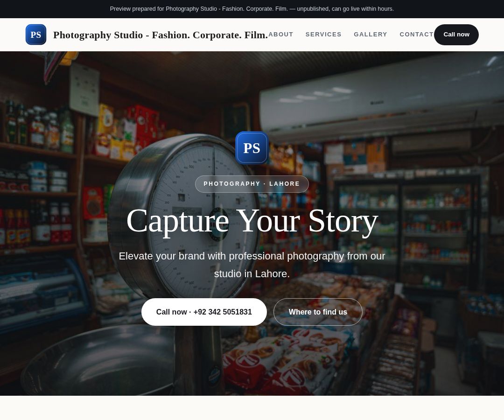
Task: Click the preview notice banner text
Action: click(x=252, y=9)
